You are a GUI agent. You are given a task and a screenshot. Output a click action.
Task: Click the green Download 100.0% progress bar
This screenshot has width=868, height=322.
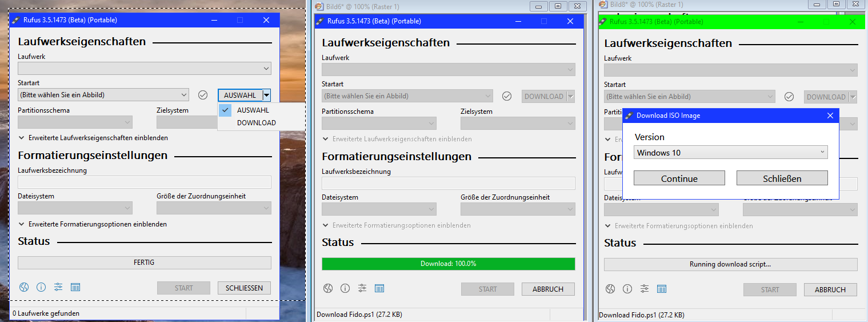449,264
